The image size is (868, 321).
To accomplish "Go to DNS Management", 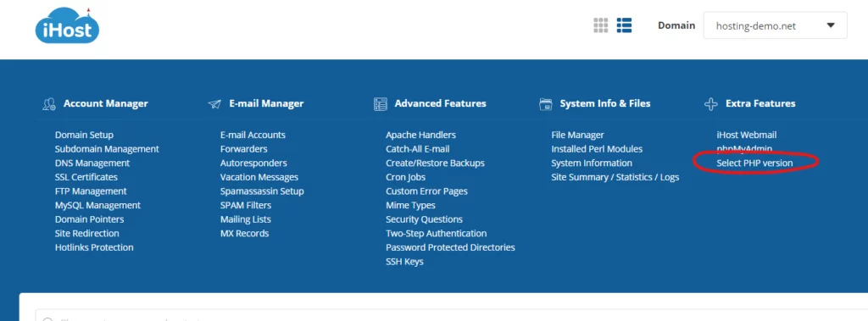I will click(92, 163).
